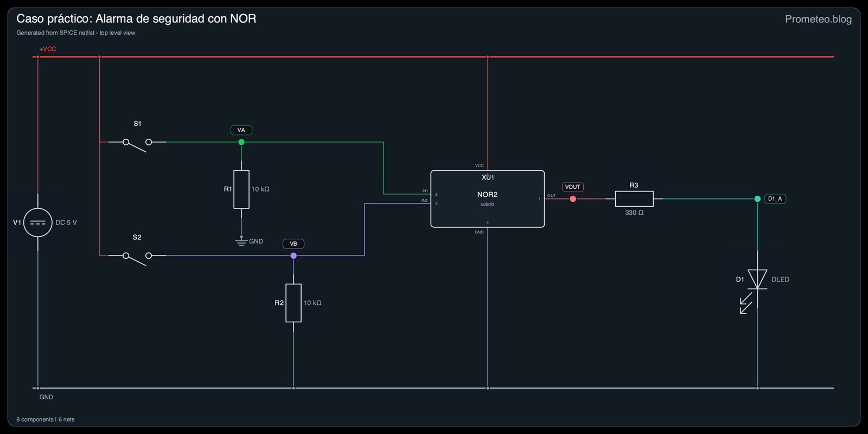868x434 pixels.
Task: Click the S2 reference label
Action: [137, 237]
